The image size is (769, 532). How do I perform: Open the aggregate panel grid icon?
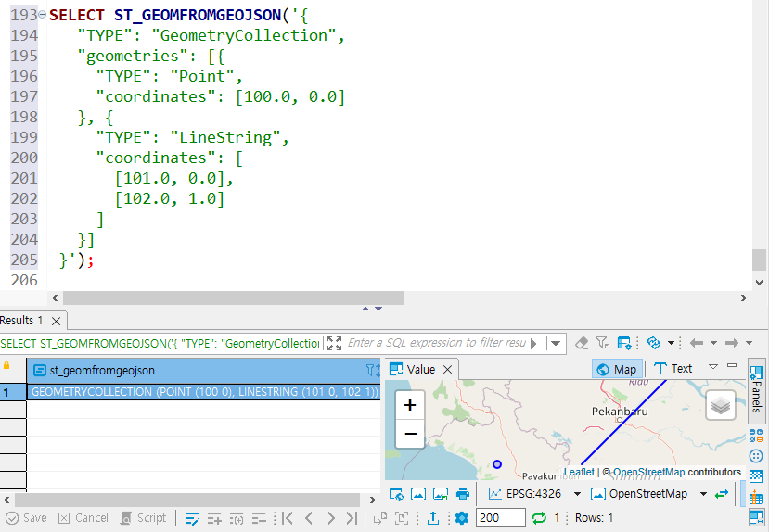point(756,476)
